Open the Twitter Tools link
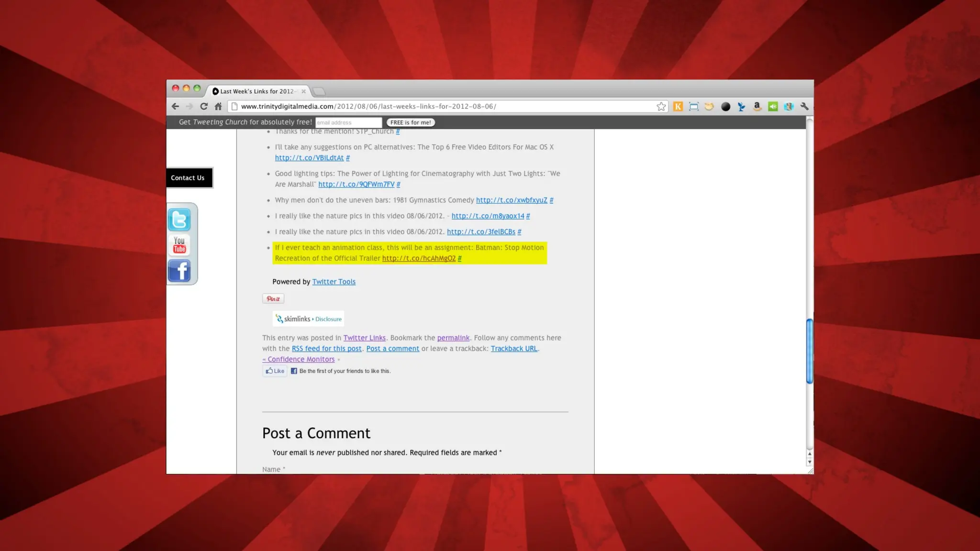The height and width of the screenshot is (551, 980). [334, 282]
